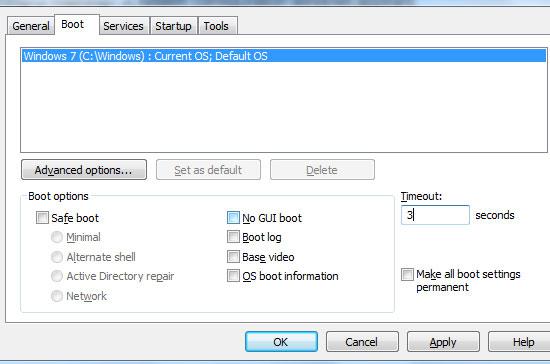Select the Windows 7 boot entry
The image size is (550, 364).
(x=284, y=56)
